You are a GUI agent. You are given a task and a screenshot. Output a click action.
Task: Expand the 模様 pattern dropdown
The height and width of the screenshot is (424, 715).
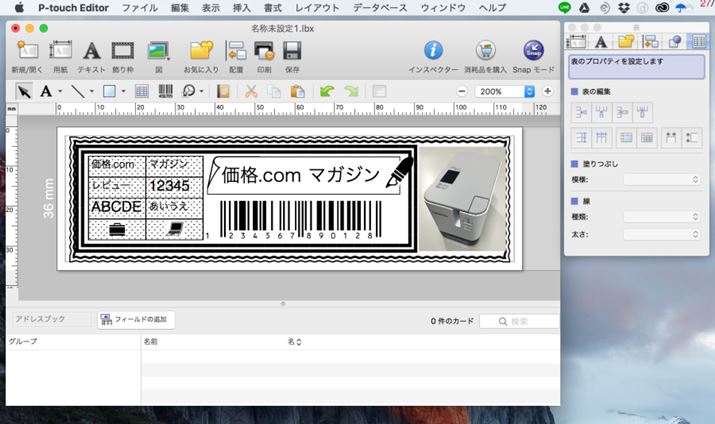coord(661,179)
